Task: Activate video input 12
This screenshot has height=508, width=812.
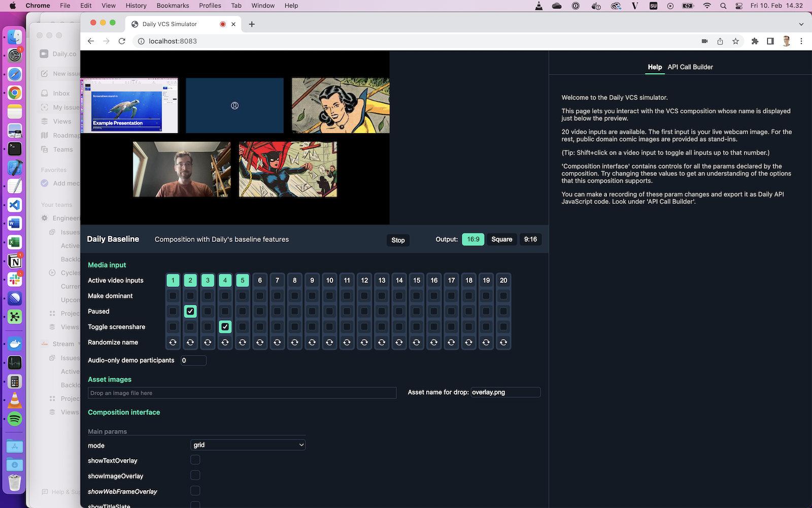Action: [364, 280]
